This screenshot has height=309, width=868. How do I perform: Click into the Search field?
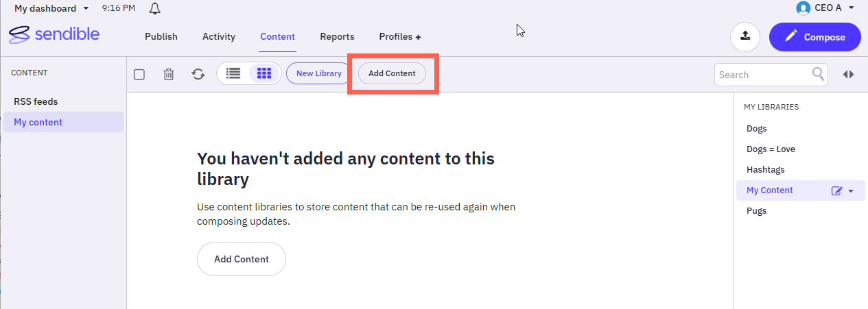pyautogui.click(x=762, y=75)
